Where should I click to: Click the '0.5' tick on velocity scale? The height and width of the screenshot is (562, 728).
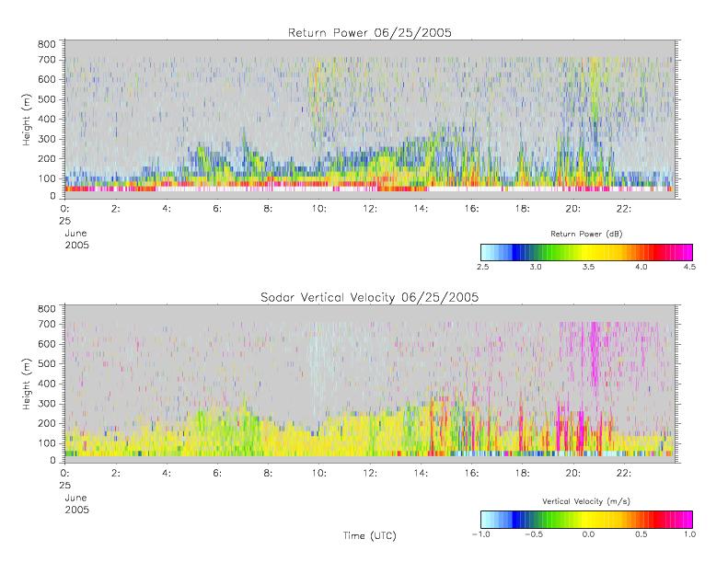click(x=641, y=534)
